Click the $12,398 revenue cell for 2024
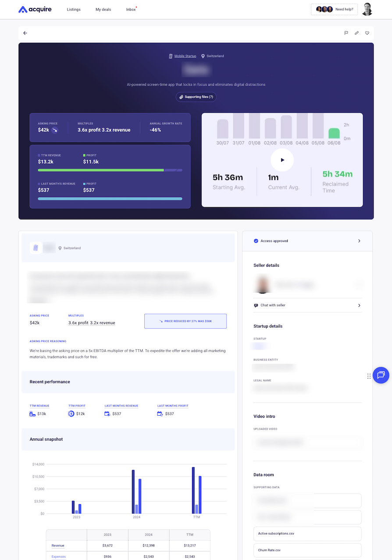The height and width of the screenshot is (560, 392). 149,546
